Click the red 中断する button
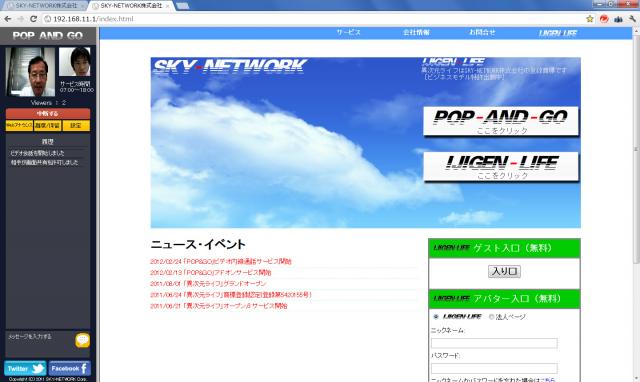The height and width of the screenshot is (382, 640). (x=48, y=113)
